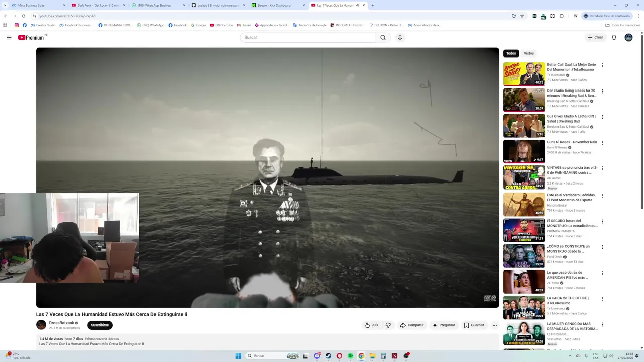644x362 pixels.
Task: Select the Todos filter chip
Action: point(511,53)
